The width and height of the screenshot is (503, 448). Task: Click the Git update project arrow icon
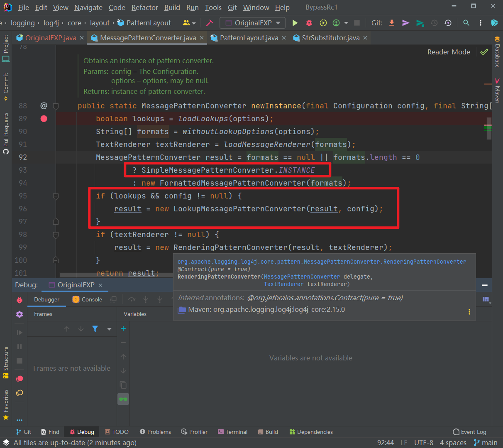[x=392, y=23]
